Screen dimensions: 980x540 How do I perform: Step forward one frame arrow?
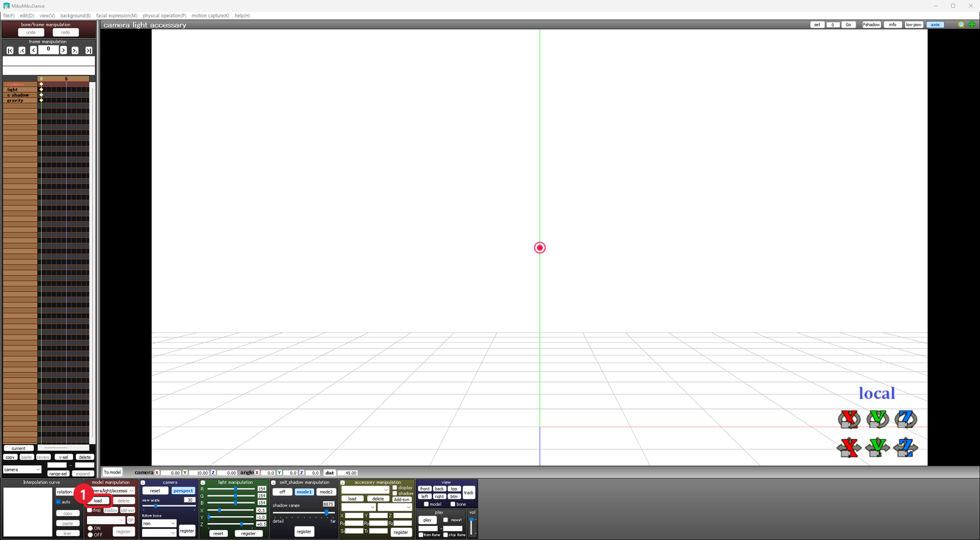click(x=63, y=50)
